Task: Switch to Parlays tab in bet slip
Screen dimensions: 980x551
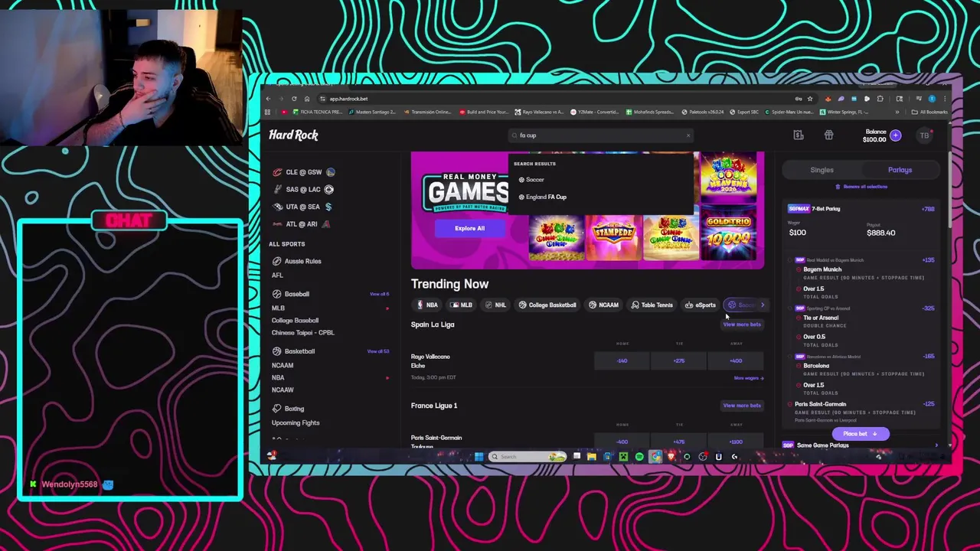Action: [x=900, y=170]
